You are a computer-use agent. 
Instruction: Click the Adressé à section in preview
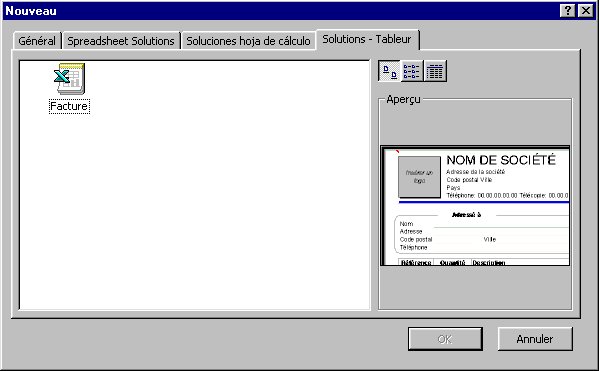[466, 215]
